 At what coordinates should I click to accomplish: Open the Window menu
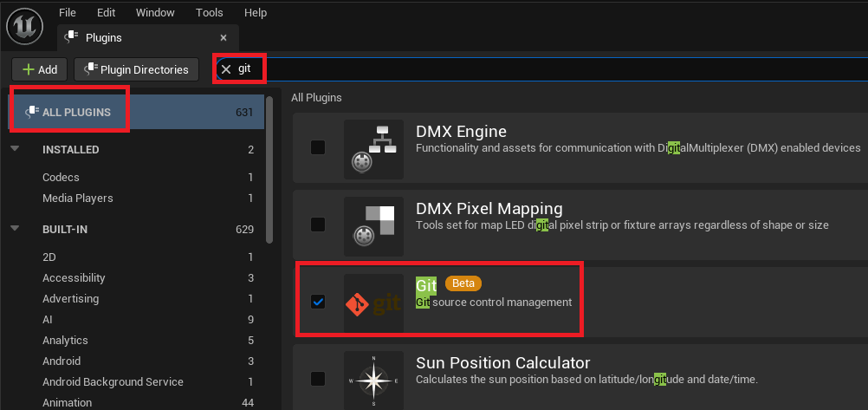[x=155, y=12]
